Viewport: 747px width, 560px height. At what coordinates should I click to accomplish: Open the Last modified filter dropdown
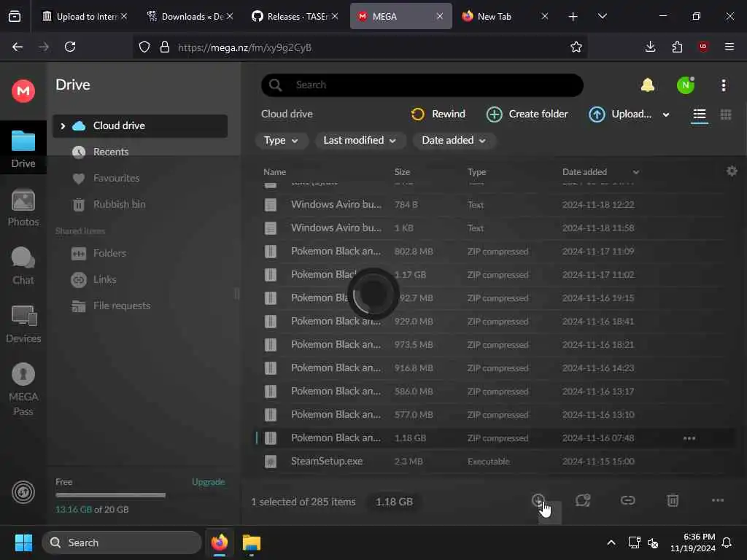point(360,141)
